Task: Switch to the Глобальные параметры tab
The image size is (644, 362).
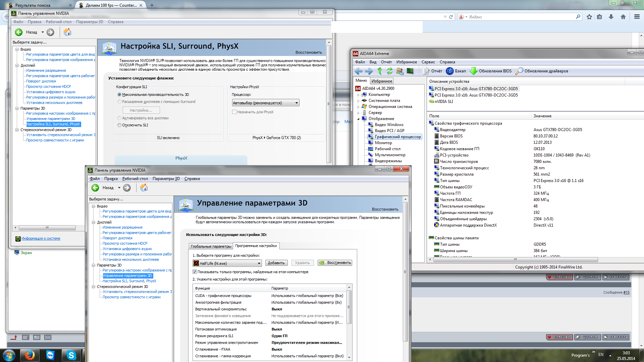Action: 211,246
